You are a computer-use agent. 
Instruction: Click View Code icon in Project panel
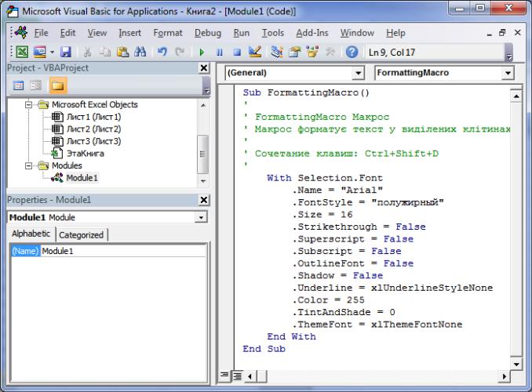point(18,85)
